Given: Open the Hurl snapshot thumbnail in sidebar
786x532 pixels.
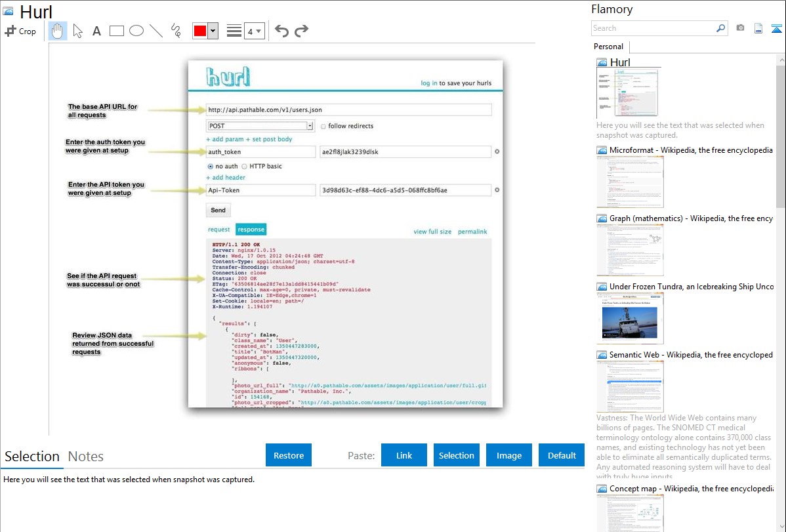Looking at the screenshot, I should point(627,92).
